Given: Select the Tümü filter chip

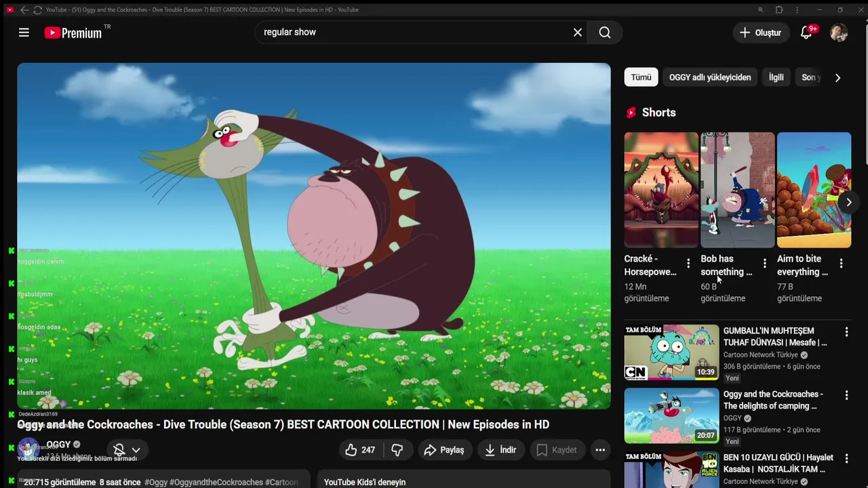Looking at the screenshot, I should 641,77.
